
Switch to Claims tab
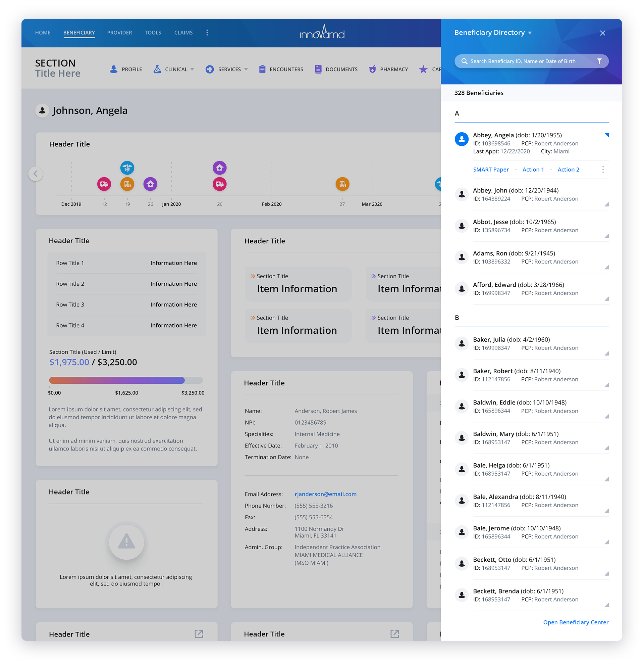[x=183, y=33]
